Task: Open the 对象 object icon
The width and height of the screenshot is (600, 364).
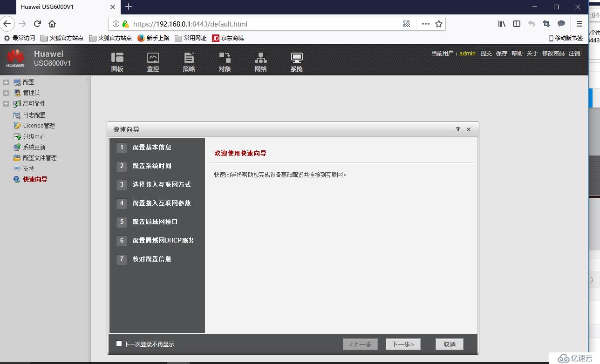Action: (x=225, y=62)
